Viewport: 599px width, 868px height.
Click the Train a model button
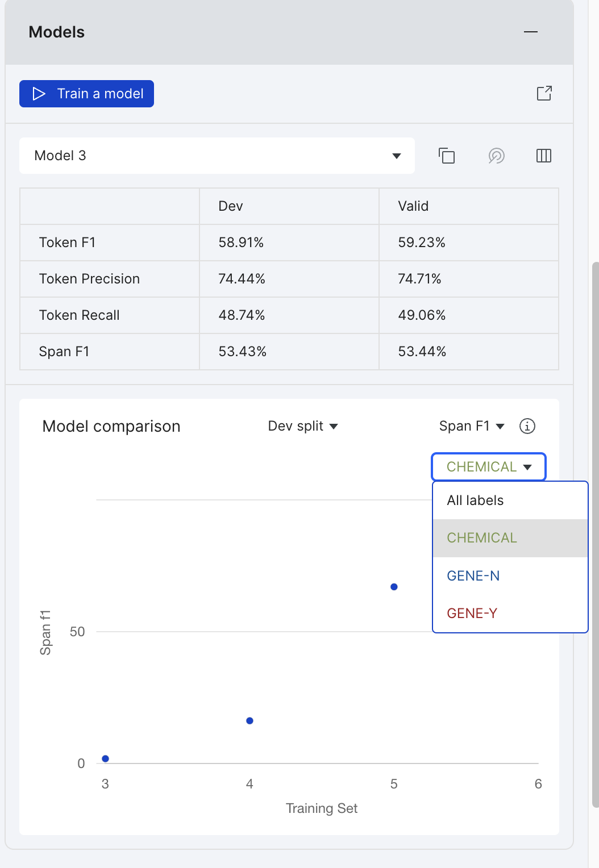(x=86, y=94)
